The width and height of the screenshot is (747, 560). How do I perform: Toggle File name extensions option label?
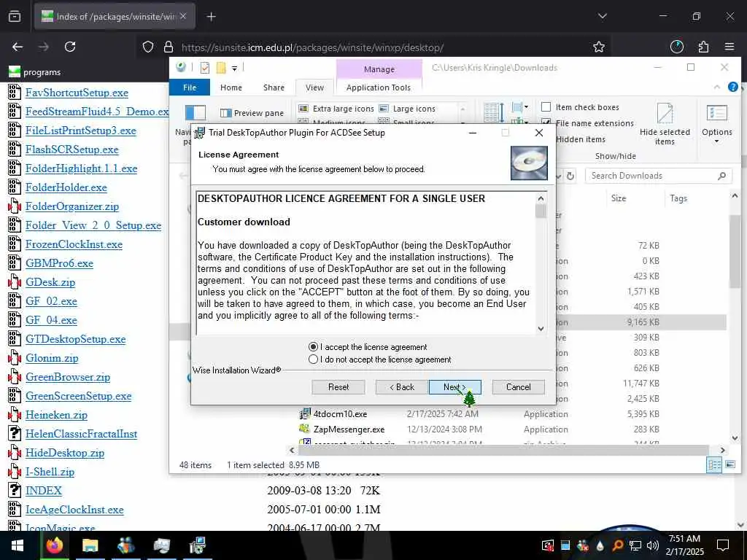[x=595, y=123]
